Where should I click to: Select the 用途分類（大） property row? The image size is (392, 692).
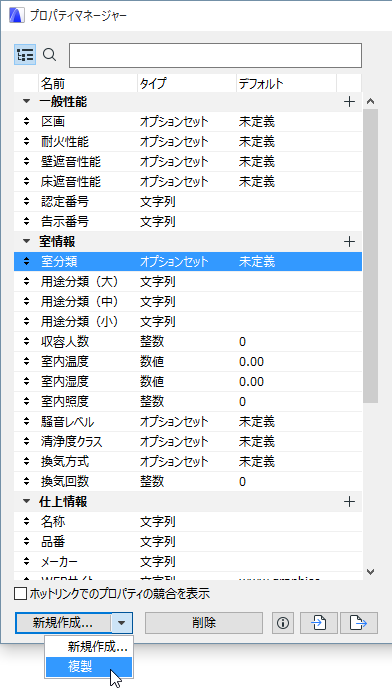[x=188, y=282]
